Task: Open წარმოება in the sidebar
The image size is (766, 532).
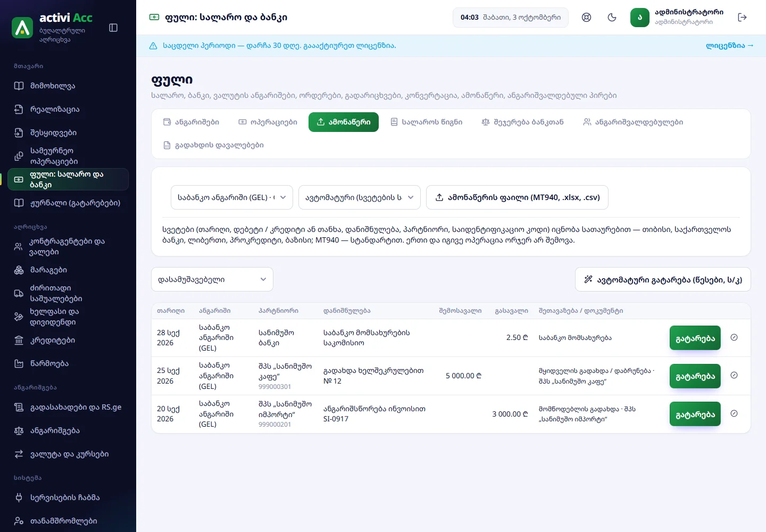Action: 68,363
